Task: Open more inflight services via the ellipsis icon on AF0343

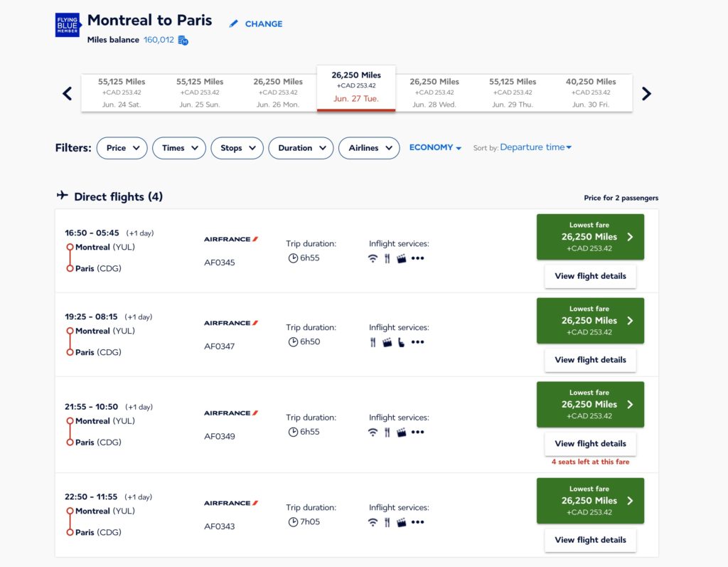Action: click(417, 521)
